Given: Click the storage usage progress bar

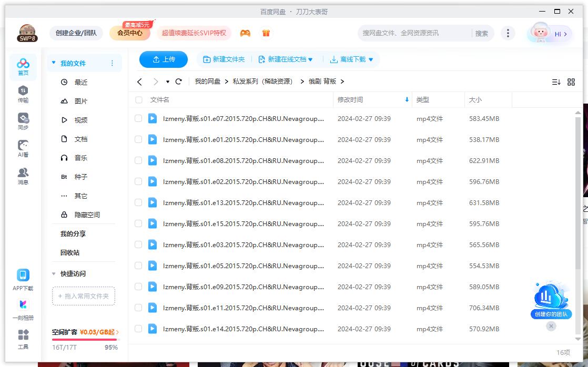Looking at the screenshot, I should click(83, 340).
